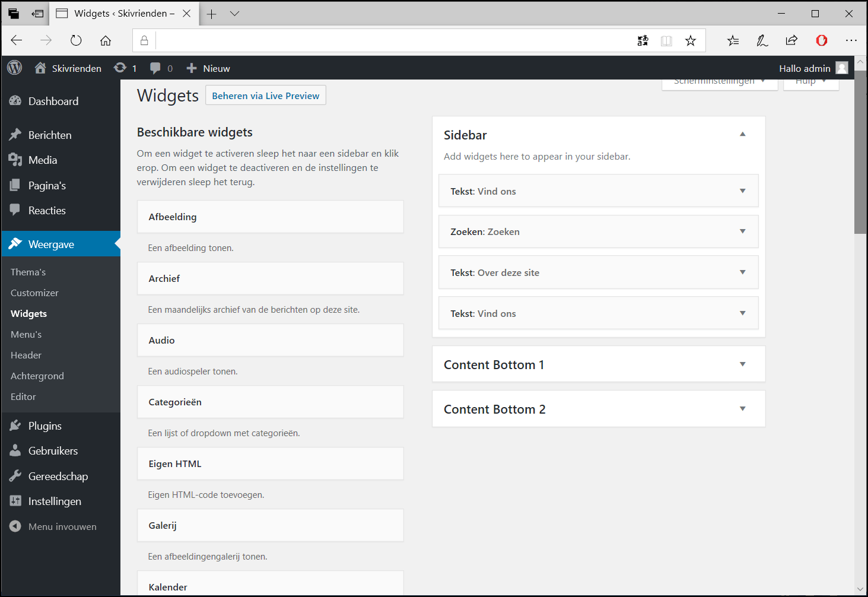Image resolution: width=868 pixels, height=597 pixels.
Task: Go to browser home page icon
Action: click(x=106, y=40)
